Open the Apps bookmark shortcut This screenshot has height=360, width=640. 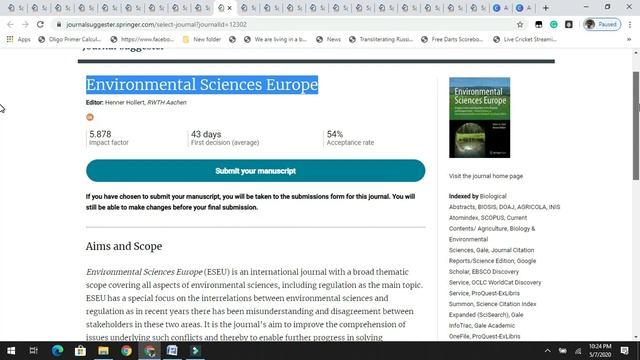19,39
